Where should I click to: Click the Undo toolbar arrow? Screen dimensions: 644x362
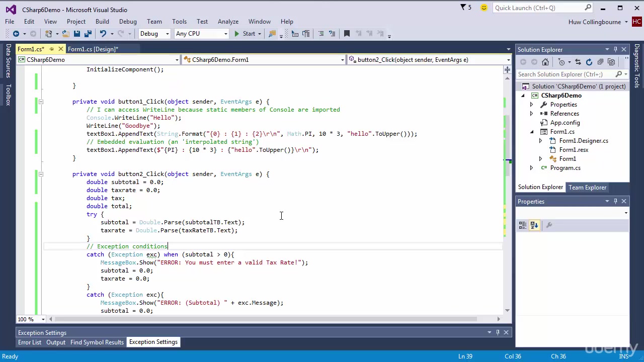tap(103, 34)
